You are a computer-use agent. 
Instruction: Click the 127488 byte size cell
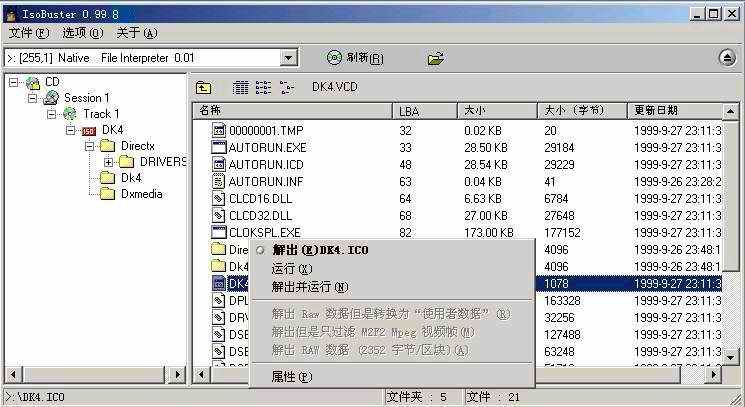click(x=562, y=335)
